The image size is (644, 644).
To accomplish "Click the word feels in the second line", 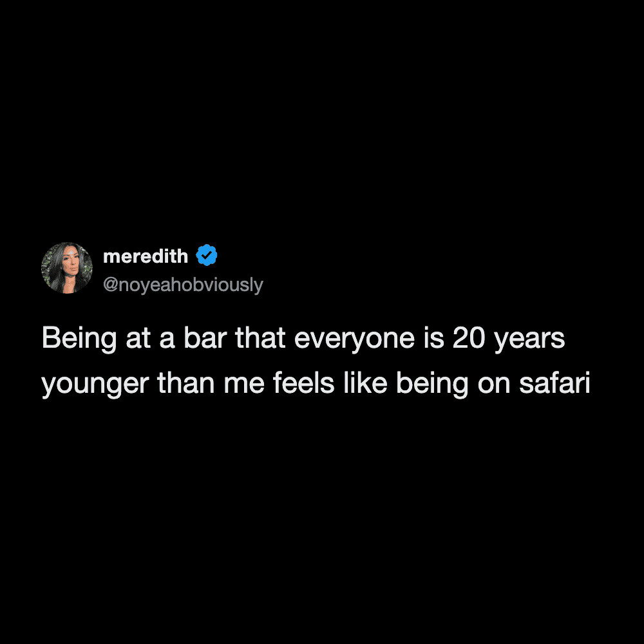I will pos(303,383).
